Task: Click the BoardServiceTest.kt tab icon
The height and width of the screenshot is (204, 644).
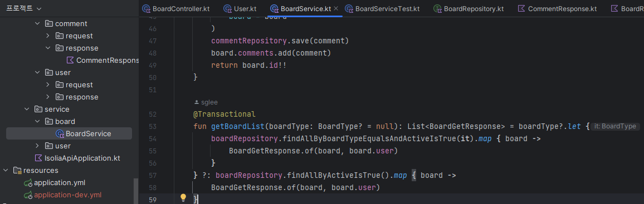Action: 349,8
